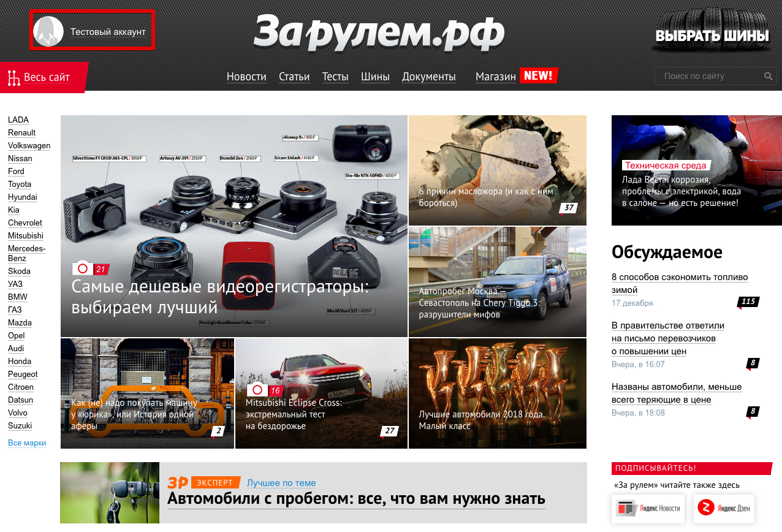Viewport: 782px width, 532px height.
Task: Open the Новости menu section
Action: click(246, 77)
